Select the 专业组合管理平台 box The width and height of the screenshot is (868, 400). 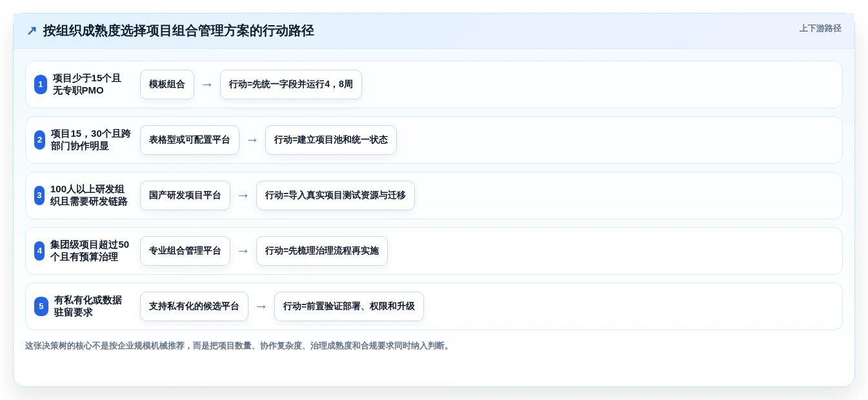(185, 251)
